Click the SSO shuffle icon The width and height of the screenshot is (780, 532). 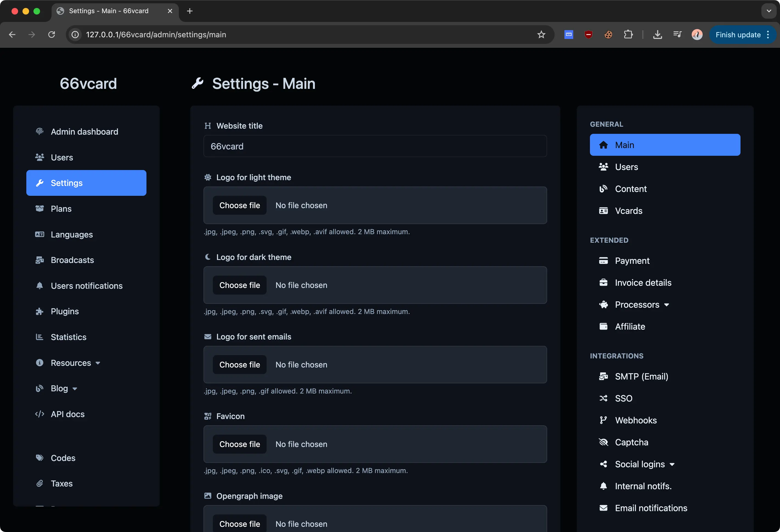click(x=603, y=398)
